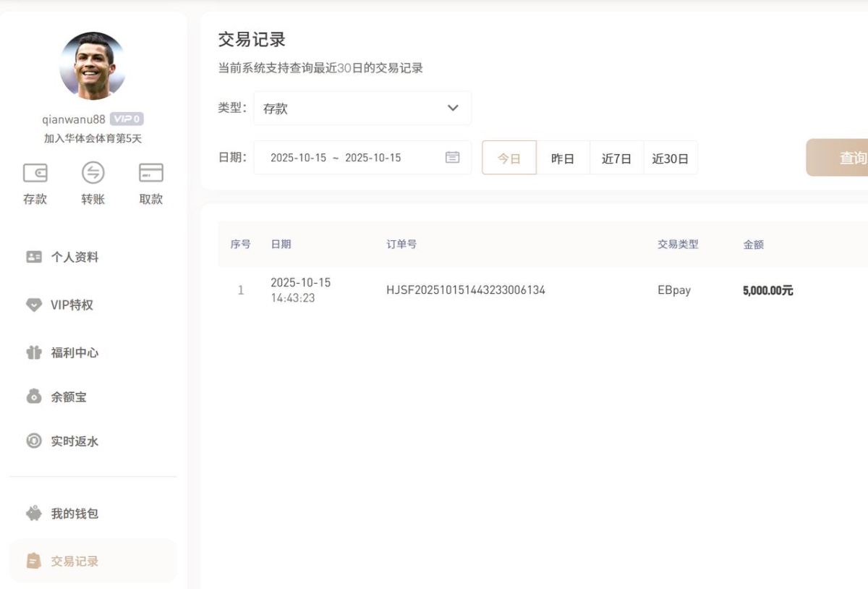Click the 存款 deposit icon

point(35,173)
